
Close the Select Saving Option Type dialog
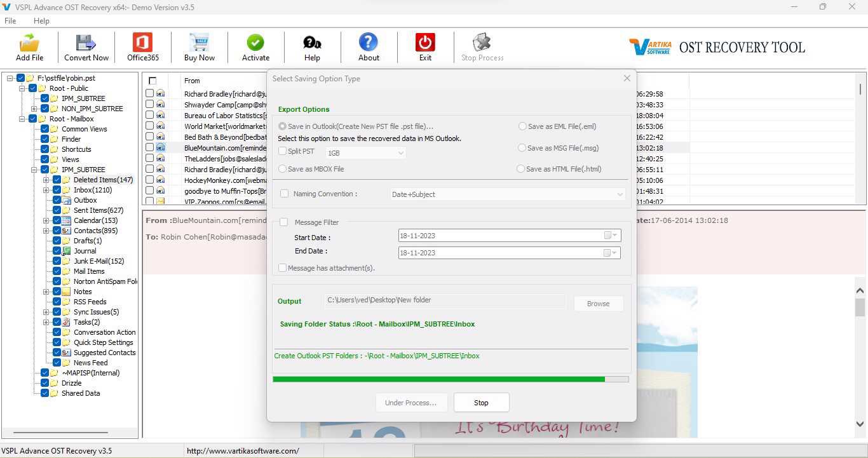[x=627, y=78]
